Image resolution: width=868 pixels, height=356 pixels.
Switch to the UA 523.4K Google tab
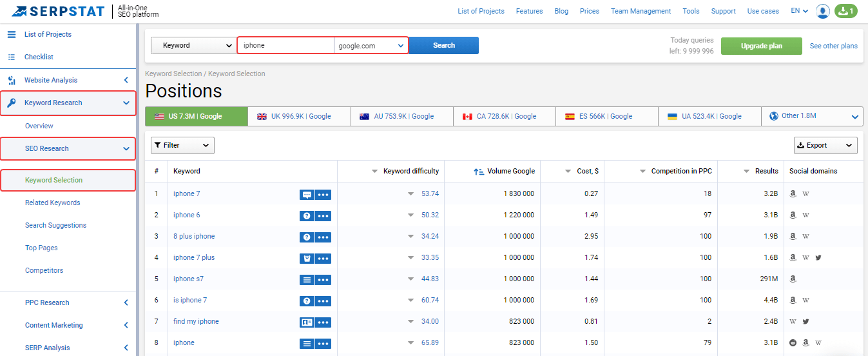[709, 116]
